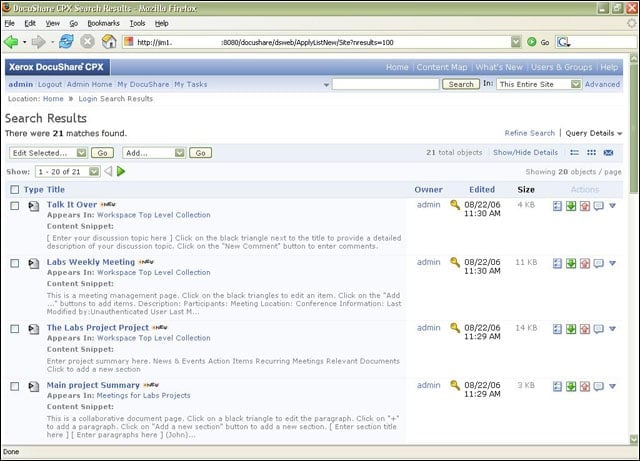The image size is (640, 461).
Task: Open the Content Map link
Action: 442,67
